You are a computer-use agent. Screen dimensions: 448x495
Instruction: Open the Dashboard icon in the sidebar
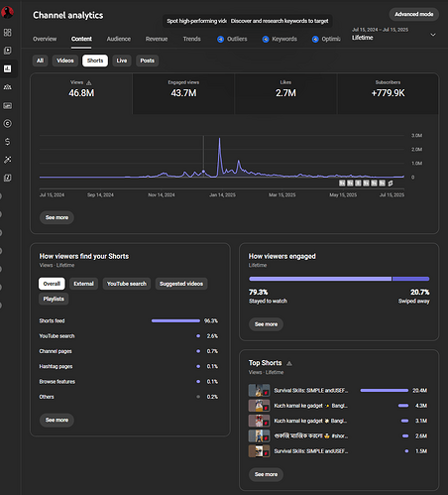[7, 33]
